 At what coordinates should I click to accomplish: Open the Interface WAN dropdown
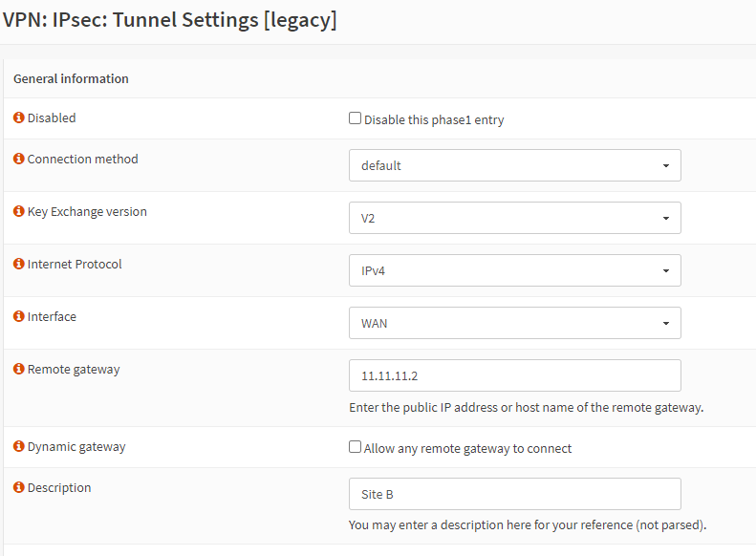pyautogui.click(x=514, y=323)
